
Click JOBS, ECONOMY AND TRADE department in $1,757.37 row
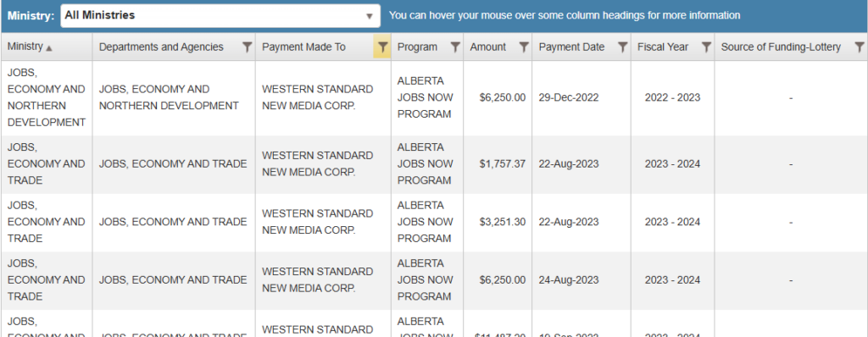(x=173, y=164)
